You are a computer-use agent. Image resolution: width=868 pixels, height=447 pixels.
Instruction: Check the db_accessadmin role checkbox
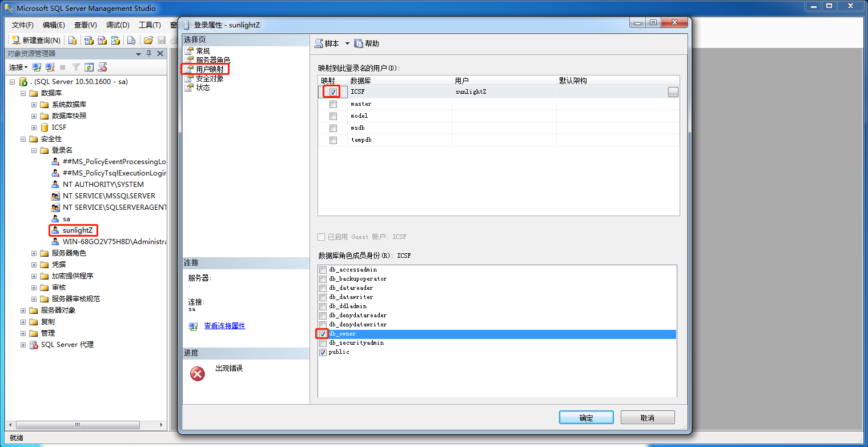(323, 270)
